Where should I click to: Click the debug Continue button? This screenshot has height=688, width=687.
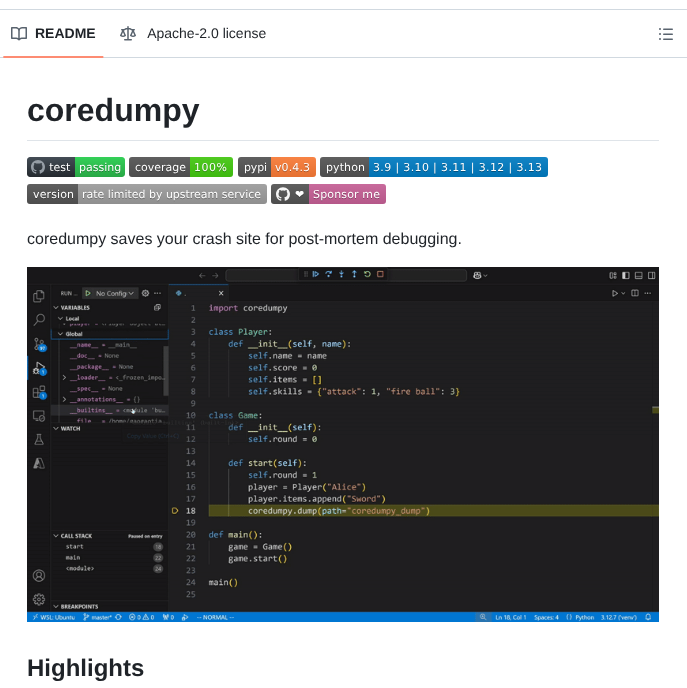[x=315, y=274]
